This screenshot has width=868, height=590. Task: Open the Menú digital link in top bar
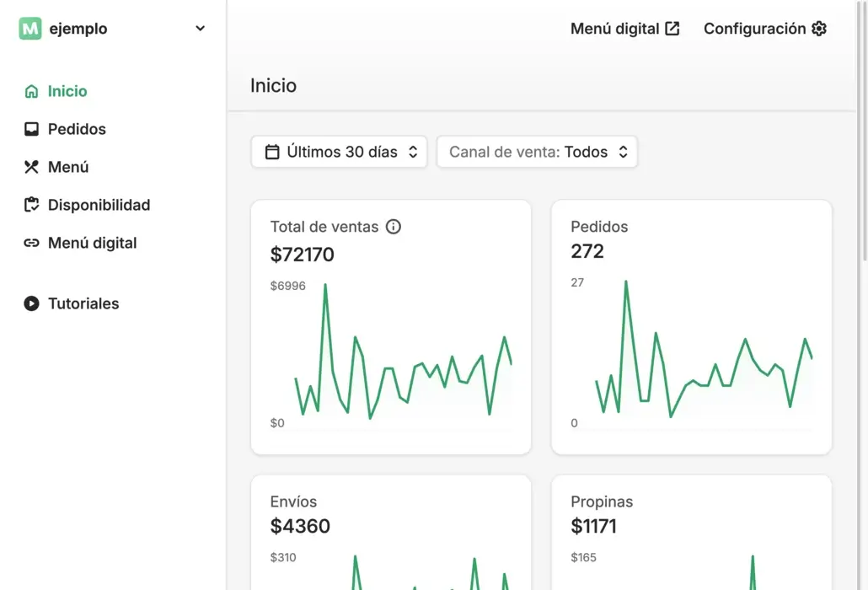[x=614, y=29]
